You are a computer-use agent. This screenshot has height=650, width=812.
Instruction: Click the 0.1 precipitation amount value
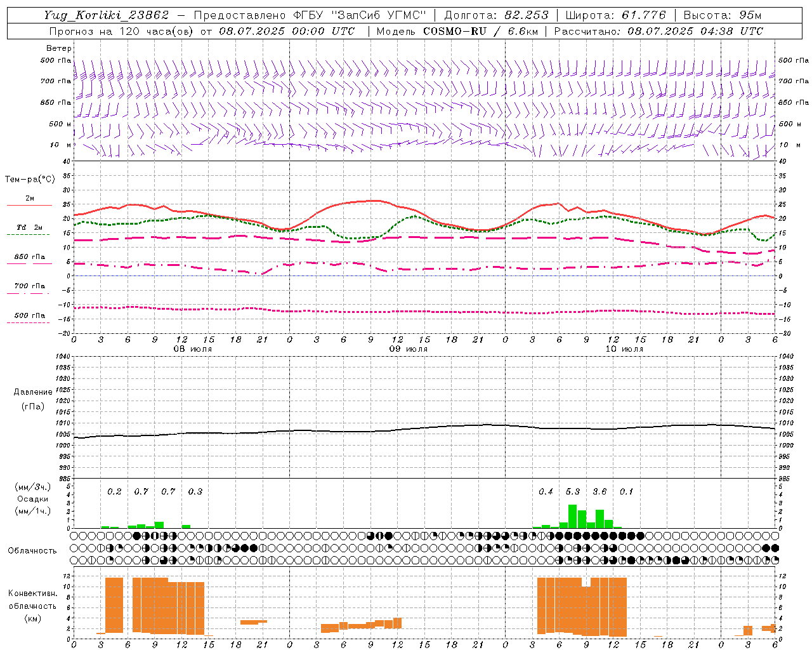[626, 491]
